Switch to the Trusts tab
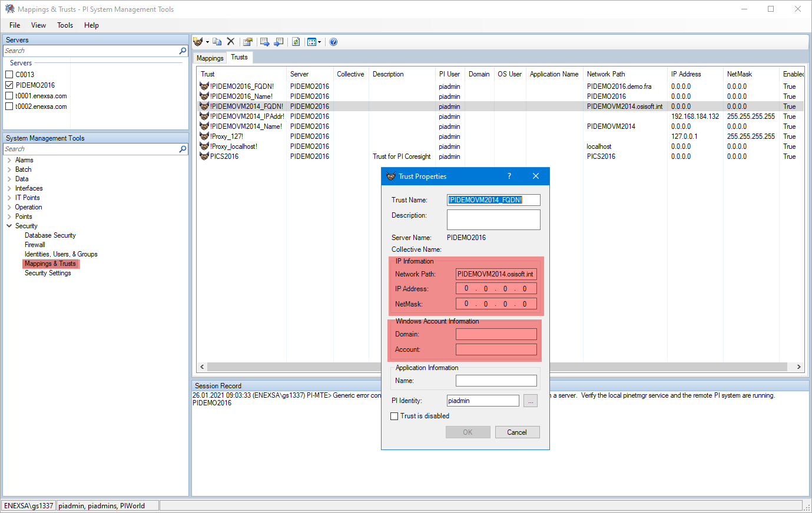 point(239,57)
